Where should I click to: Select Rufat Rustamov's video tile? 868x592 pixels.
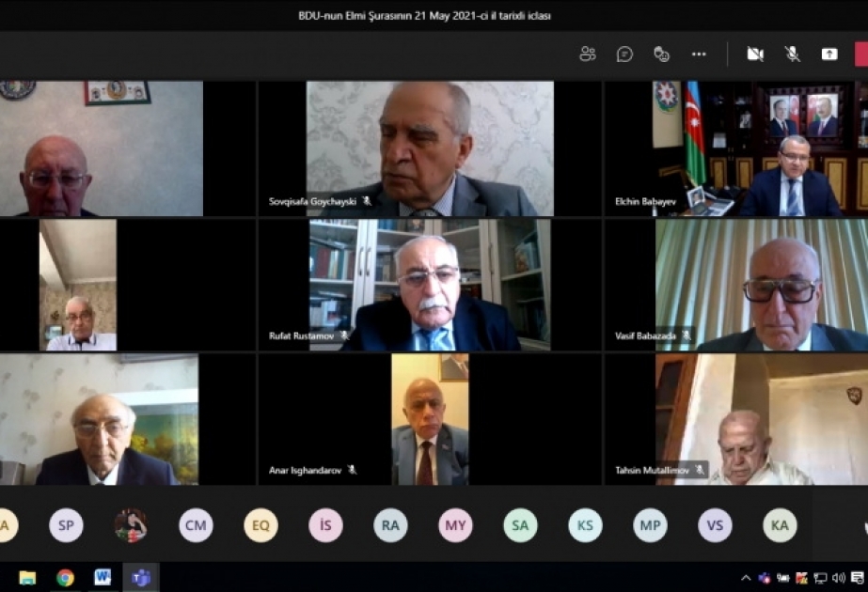pos(430,285)
